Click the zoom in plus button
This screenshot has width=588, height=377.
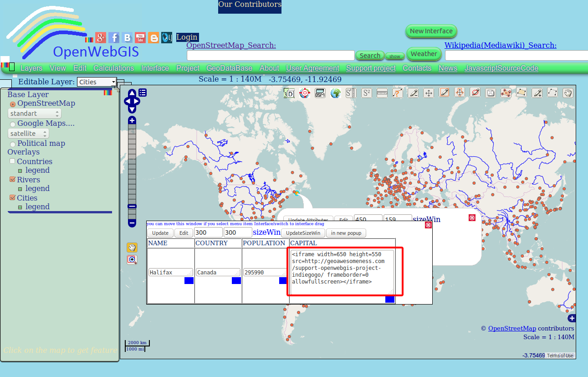point(132,121)
